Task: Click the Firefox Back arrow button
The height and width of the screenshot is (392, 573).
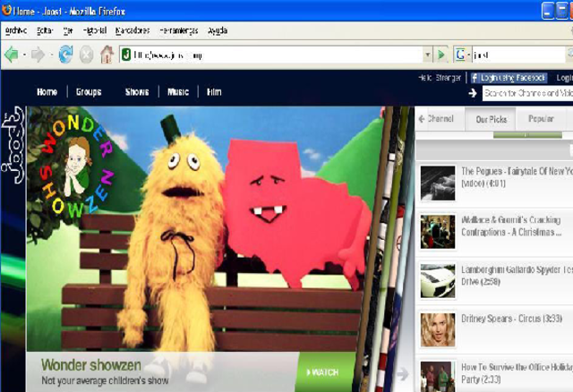Action: coord(12,55)
